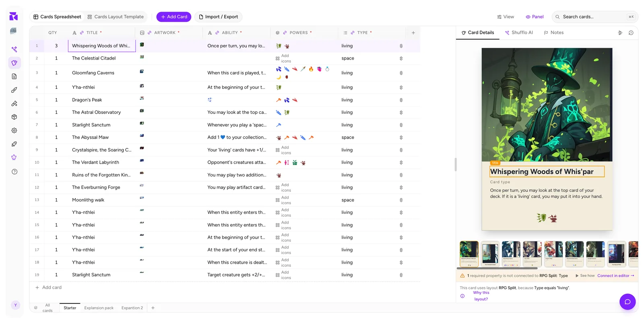
Task: Open the AI magic wand sidebar tool
Action: [x=14, y=49]
